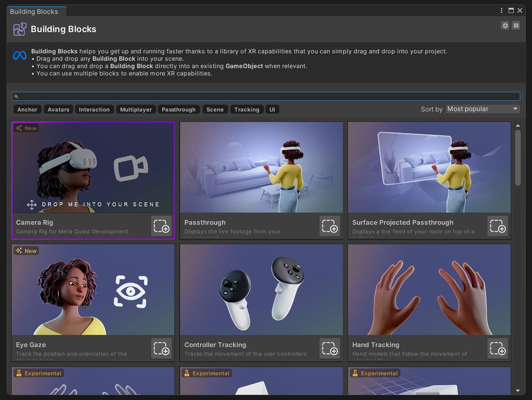
Task: Open Building Blocks settings via the gear icon
Action: click(505, 26)
